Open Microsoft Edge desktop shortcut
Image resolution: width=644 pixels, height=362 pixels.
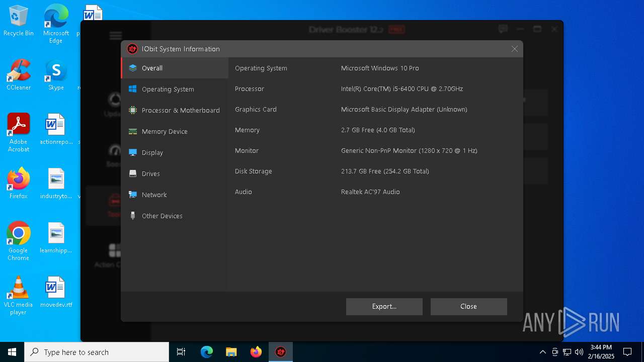pyautogui.click(x=56, y=24)
